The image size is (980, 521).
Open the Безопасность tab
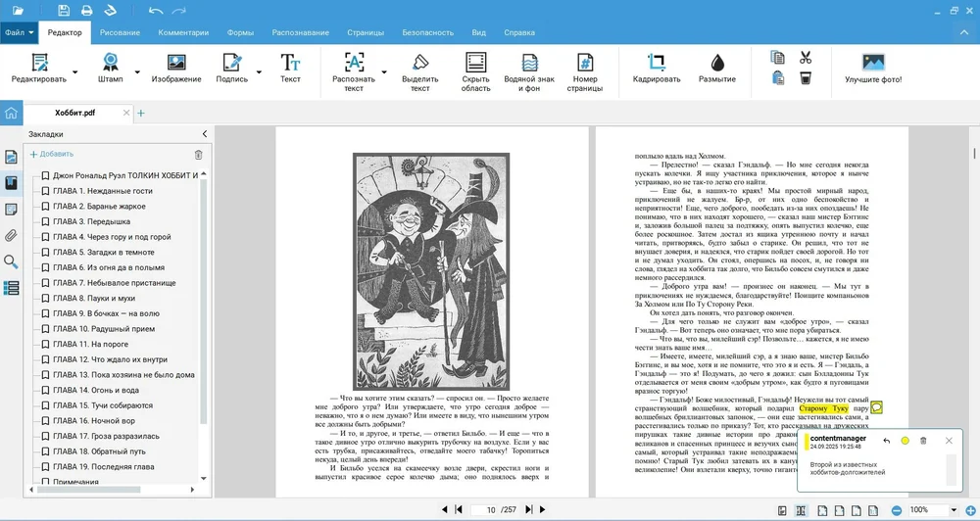[x=427, y=32]
